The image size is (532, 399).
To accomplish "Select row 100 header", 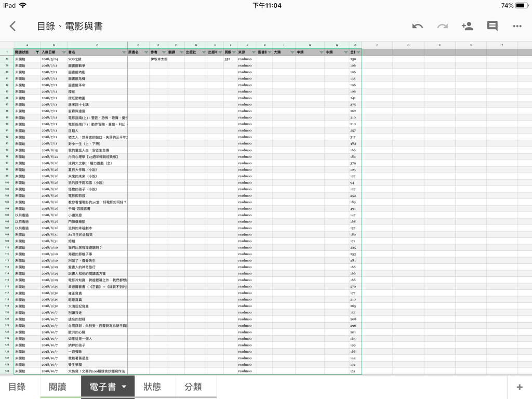I will coord(7,182).
